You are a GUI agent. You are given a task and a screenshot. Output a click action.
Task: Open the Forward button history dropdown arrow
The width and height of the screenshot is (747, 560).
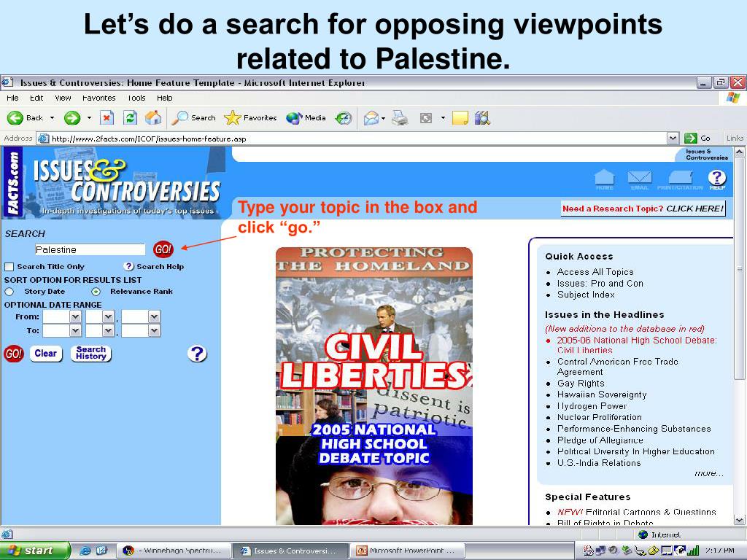tap(89, 117)
